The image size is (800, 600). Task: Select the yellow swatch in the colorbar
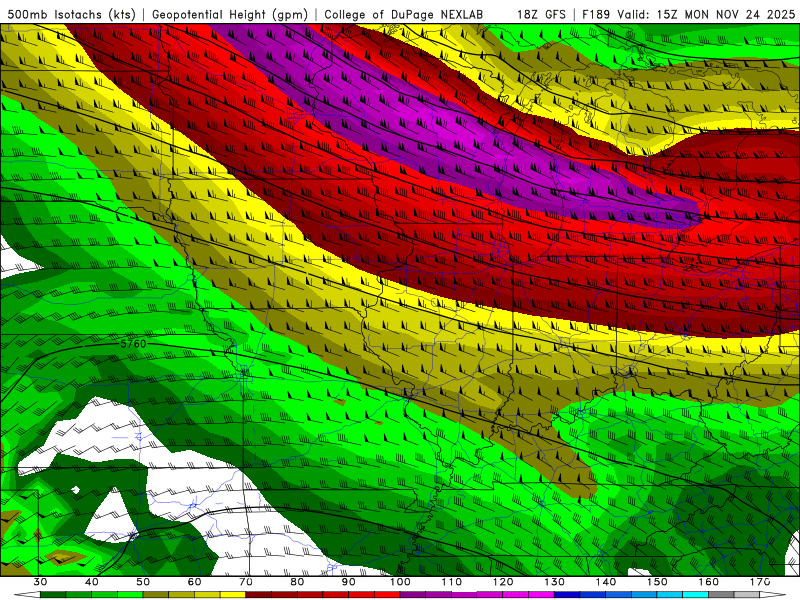pos(233,595)
